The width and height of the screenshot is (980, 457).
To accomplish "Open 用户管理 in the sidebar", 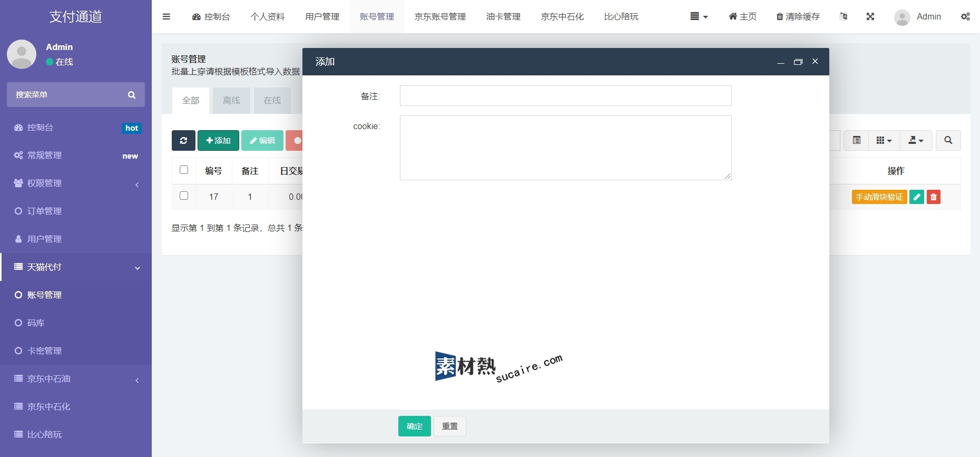I will point(76,239).
